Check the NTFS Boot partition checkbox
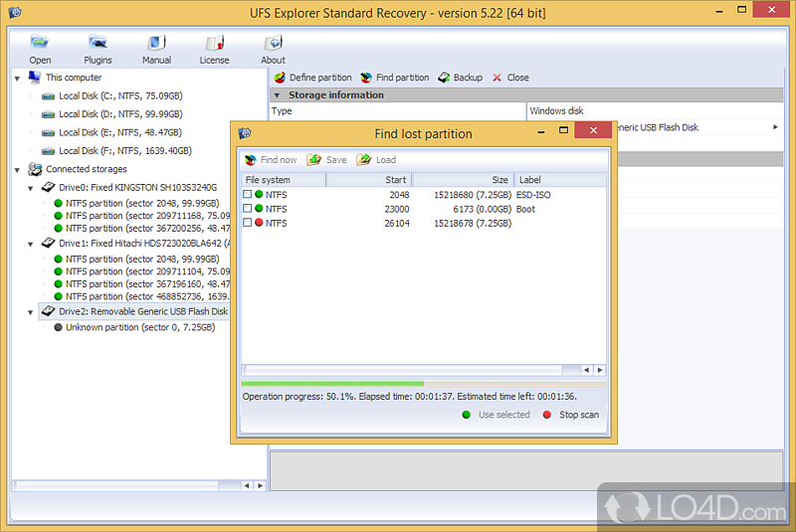796x532 pixels. point(247,209)
